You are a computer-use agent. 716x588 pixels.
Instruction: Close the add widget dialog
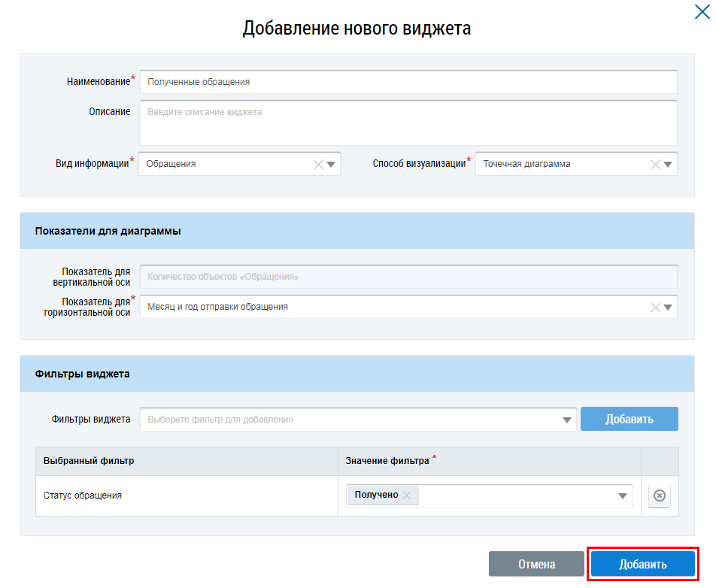[x=701, y=11]
